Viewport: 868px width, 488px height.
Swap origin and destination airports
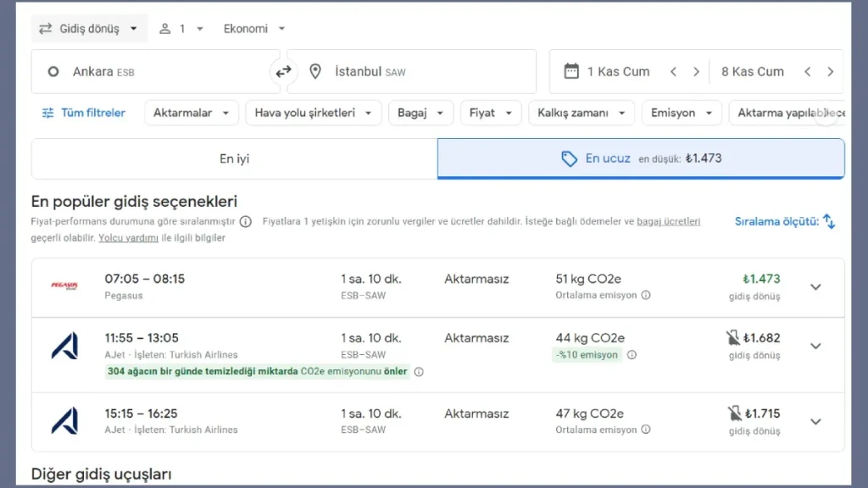point(283,72)
